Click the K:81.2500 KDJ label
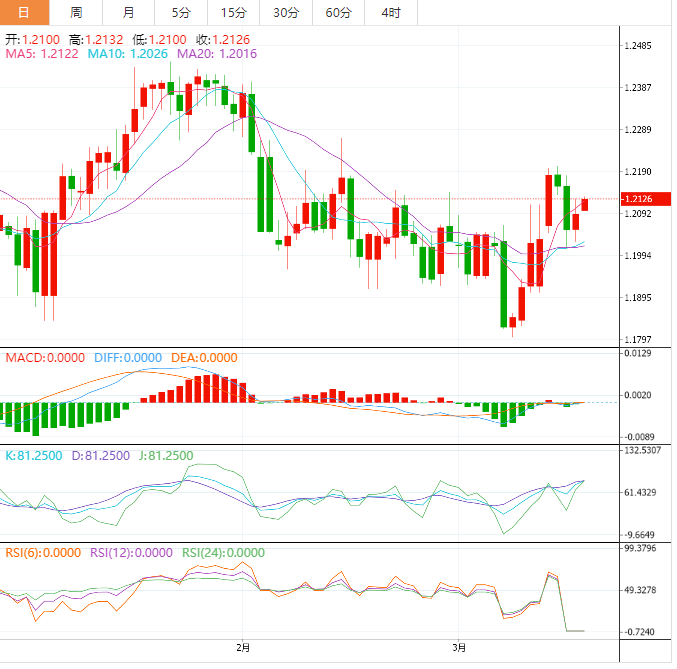Image resolution: width=677 pixels, height=669 pixels. (34, 456)
